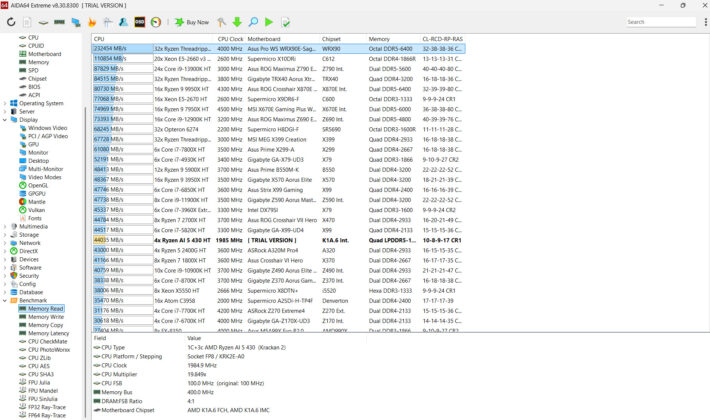Click the results checkmark document icon

pyautogui.click(x=285, y=22)
